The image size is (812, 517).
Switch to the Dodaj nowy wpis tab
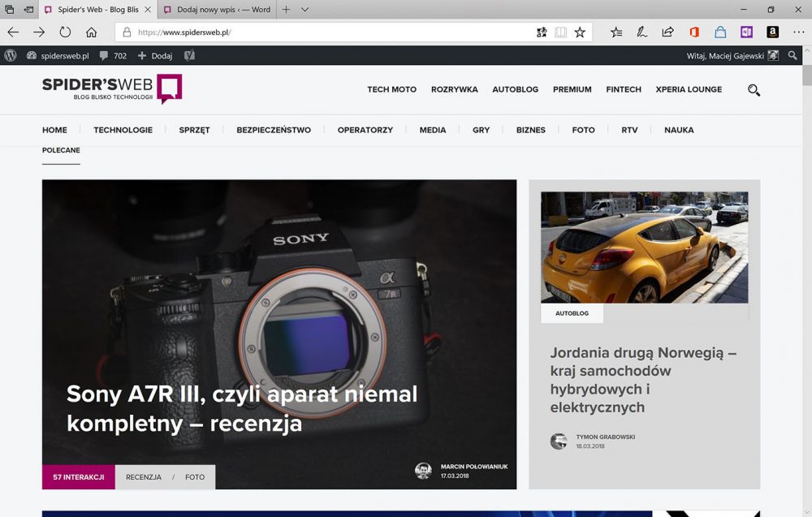217,9
